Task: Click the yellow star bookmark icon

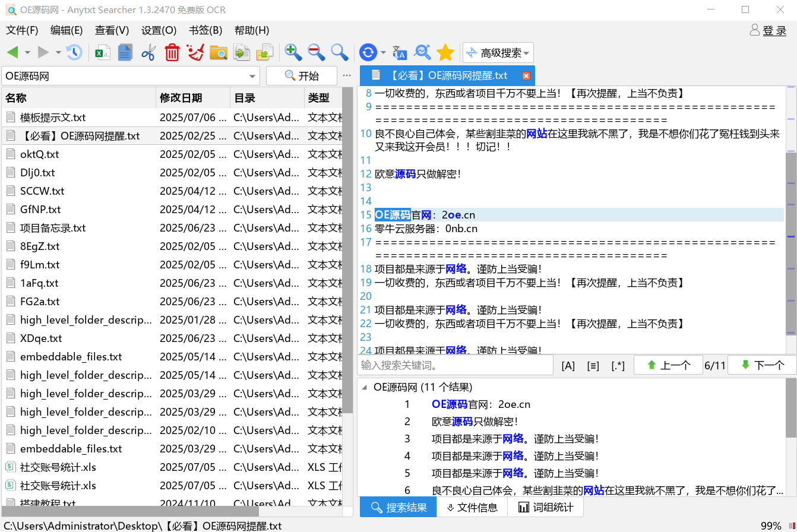Action: (x=445, y=53)
